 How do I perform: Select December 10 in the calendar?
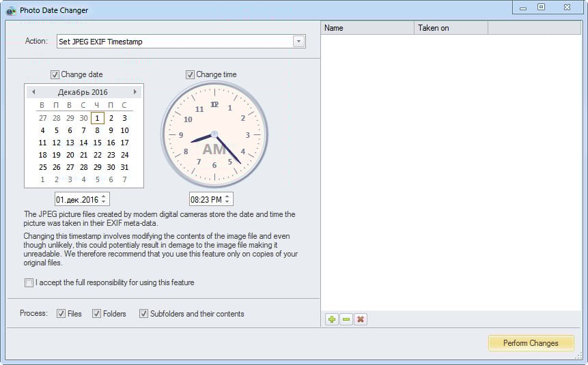124,130
